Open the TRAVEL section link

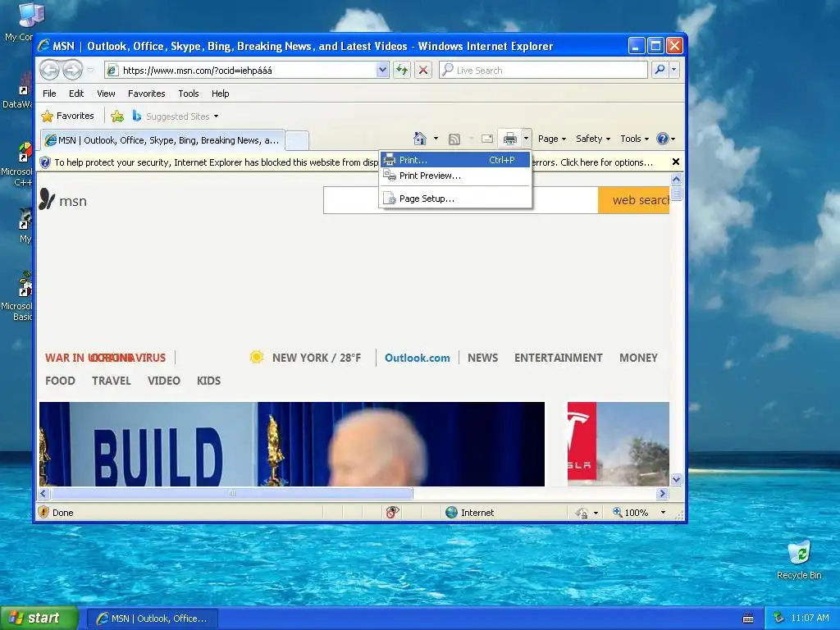point(112,381)
